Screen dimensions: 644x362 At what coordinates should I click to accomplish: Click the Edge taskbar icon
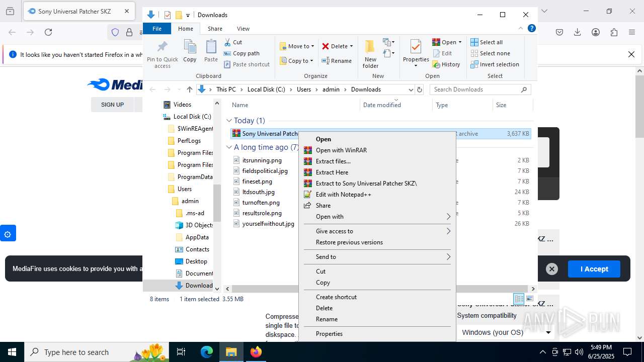207,352
